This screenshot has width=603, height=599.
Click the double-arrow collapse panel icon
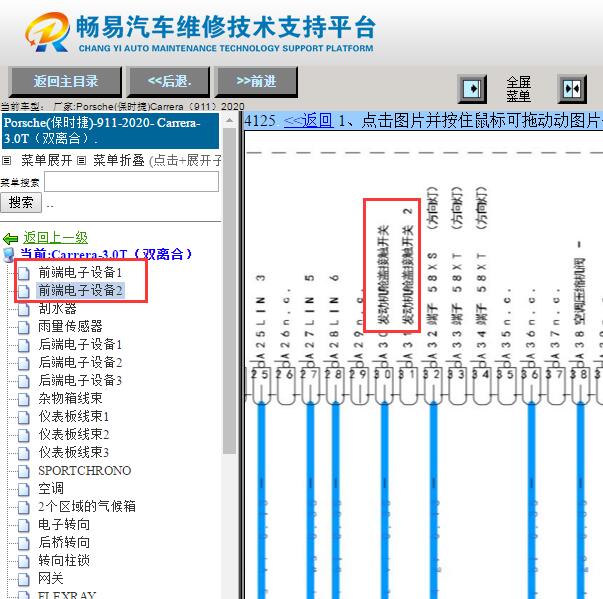[x=572, y=89]
